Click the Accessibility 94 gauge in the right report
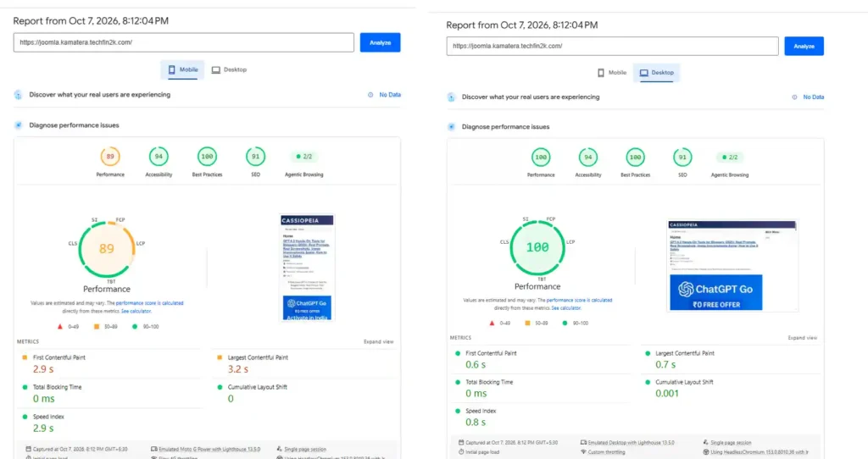868x459 pixels. (x=588, y=157)
